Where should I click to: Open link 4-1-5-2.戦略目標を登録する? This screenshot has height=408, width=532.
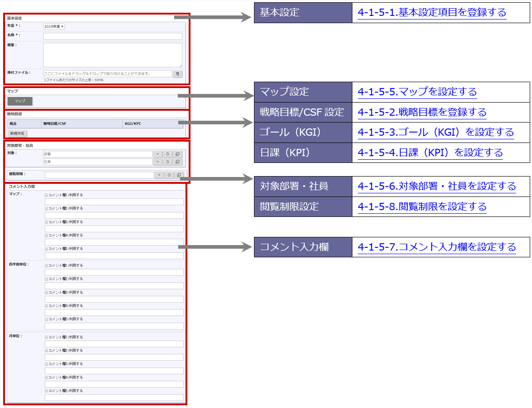422,113
